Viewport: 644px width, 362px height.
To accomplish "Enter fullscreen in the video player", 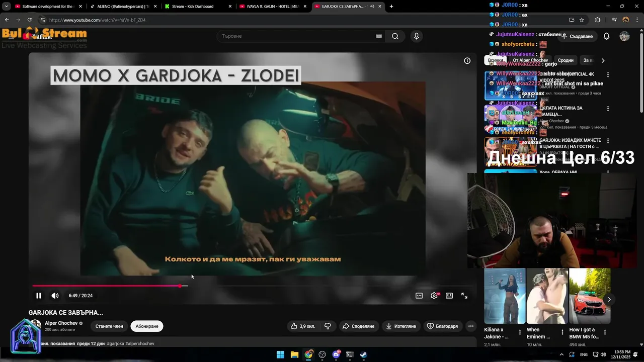I will tap(464, 296).
